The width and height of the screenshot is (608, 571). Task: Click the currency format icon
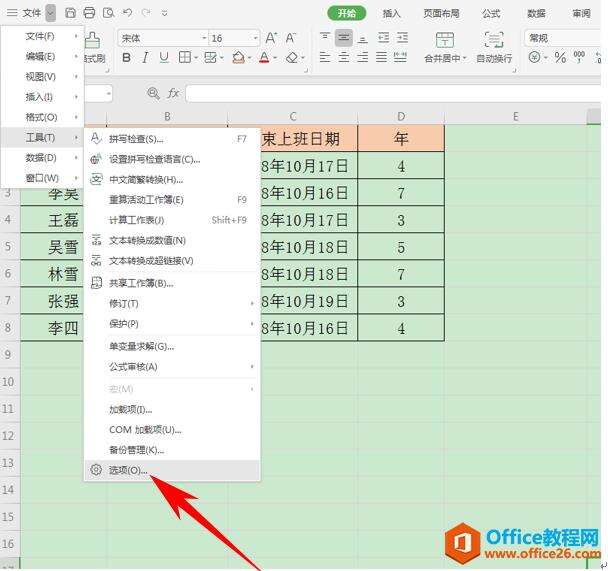click(535, 58)
